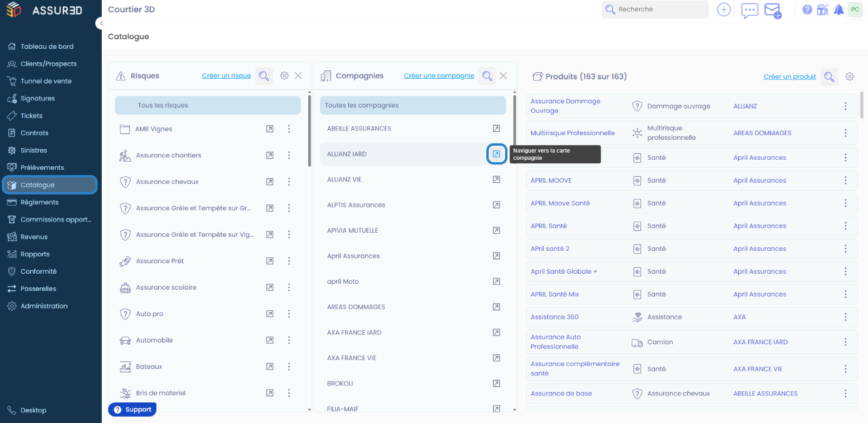Open Clients/Prospects menu
This screenshot has height=423, width=868.
click(x=48, y=64)
